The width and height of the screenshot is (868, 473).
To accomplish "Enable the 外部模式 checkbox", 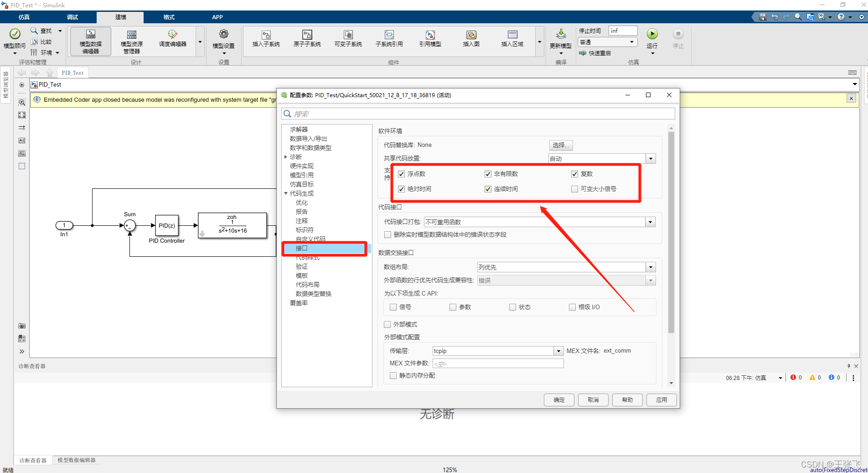I will [387, 324].
